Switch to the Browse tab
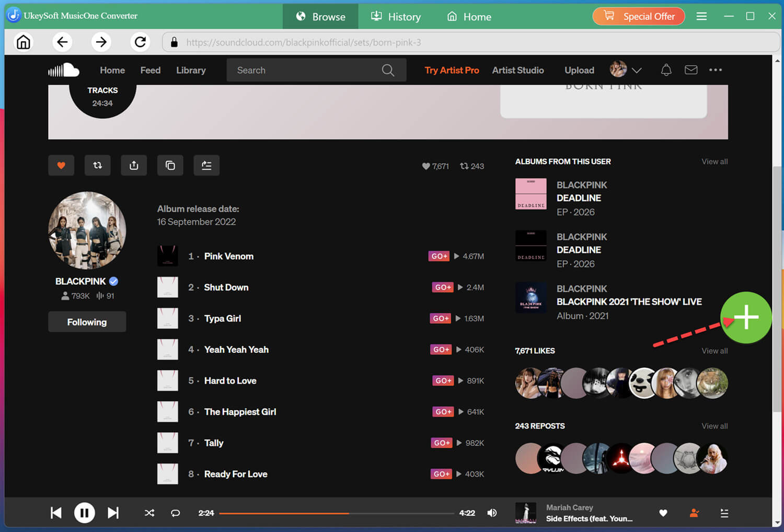 [320, 16]
